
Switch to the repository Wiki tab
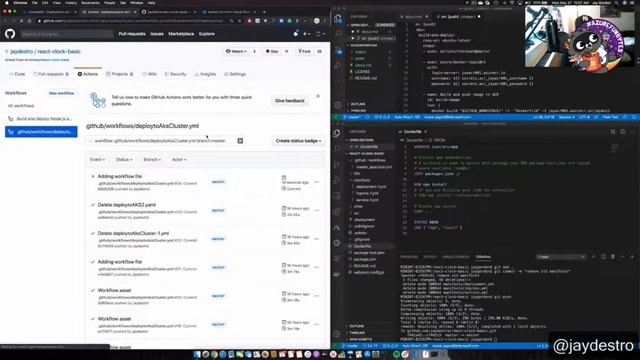pos(150,74)
